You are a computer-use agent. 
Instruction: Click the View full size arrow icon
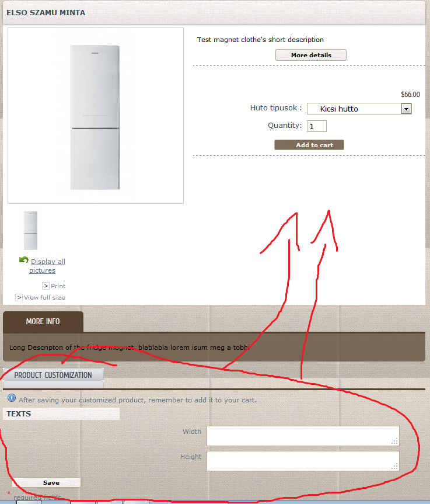coord(19,298)
